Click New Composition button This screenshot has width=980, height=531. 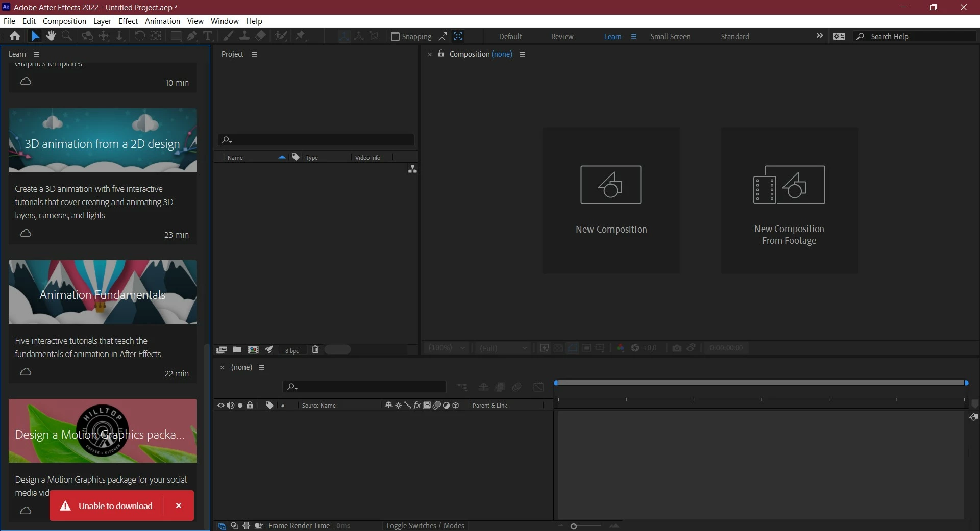point(611,200)
